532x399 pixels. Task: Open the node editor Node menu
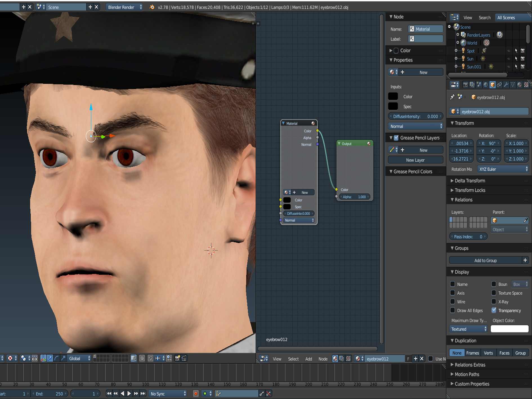click(x=323, y=359)
